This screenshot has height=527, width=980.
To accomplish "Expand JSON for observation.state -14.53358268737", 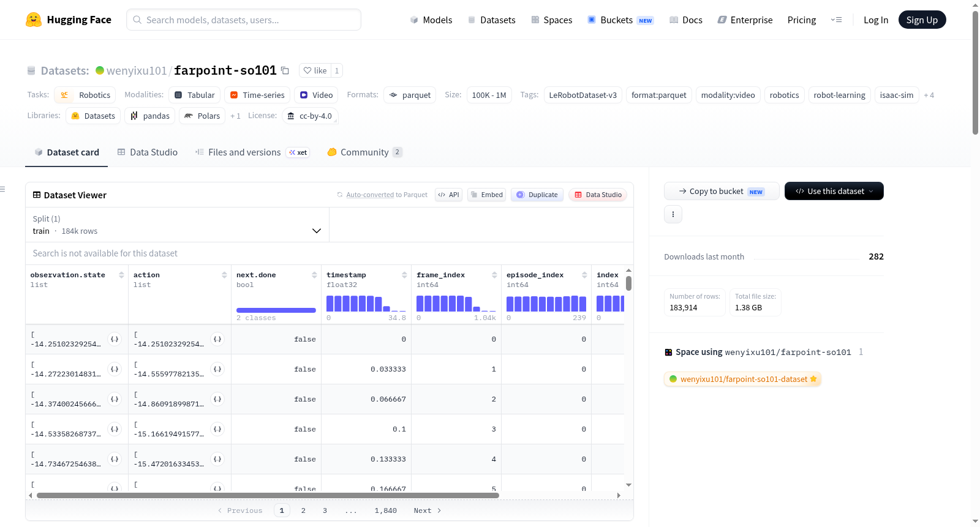I will [x=115, y=429].
